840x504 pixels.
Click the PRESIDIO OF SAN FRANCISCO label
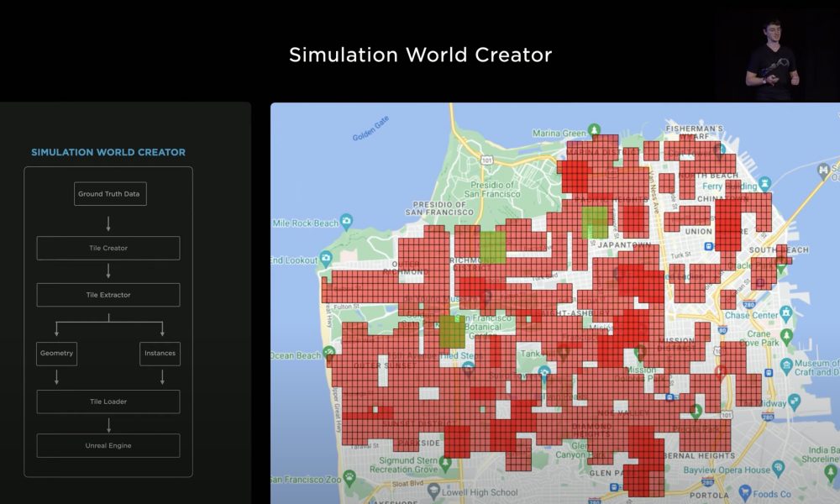(x=439, y=208)
